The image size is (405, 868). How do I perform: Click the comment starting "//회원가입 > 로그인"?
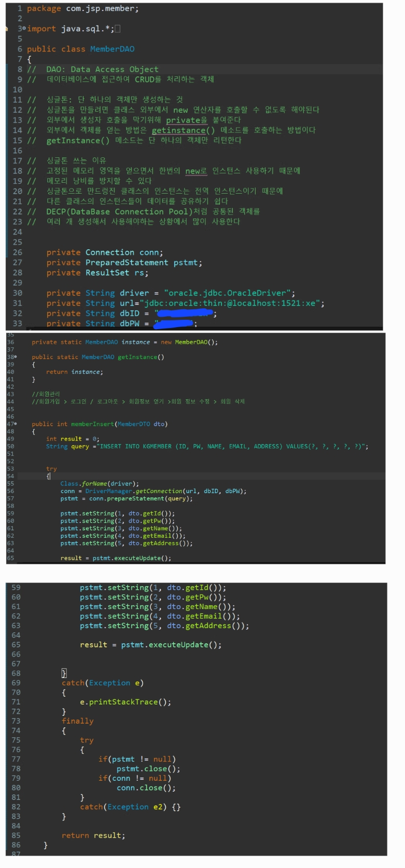(x=138, y=401)
